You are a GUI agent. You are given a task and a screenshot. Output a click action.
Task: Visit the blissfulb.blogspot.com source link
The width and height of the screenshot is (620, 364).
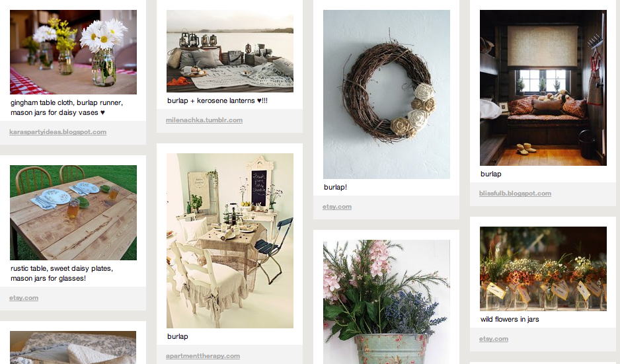coord(515,194)
